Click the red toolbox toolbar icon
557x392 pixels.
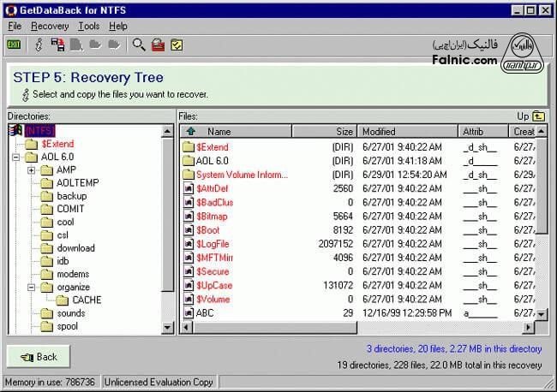[158, 45]
